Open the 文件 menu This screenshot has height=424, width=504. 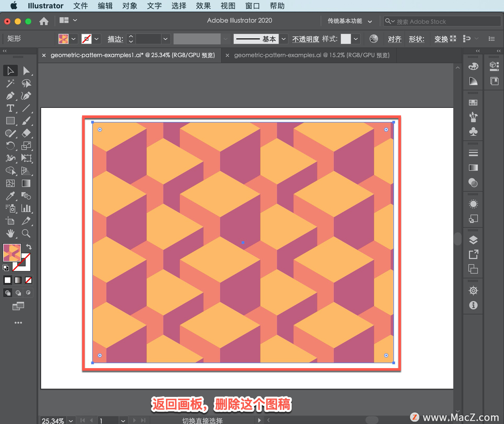(80, 6)
